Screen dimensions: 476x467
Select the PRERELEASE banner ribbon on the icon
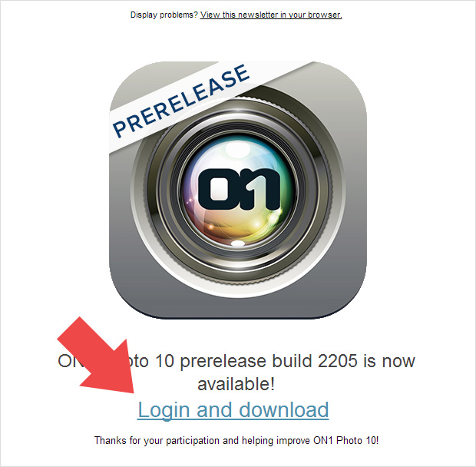coord(181,101)
